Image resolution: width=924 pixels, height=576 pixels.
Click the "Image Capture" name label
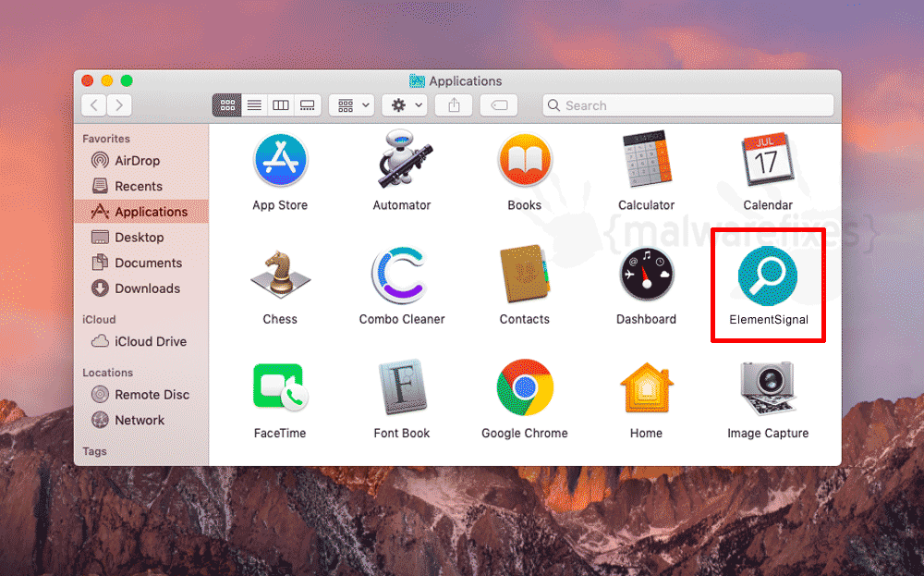(x=768, y=434)
